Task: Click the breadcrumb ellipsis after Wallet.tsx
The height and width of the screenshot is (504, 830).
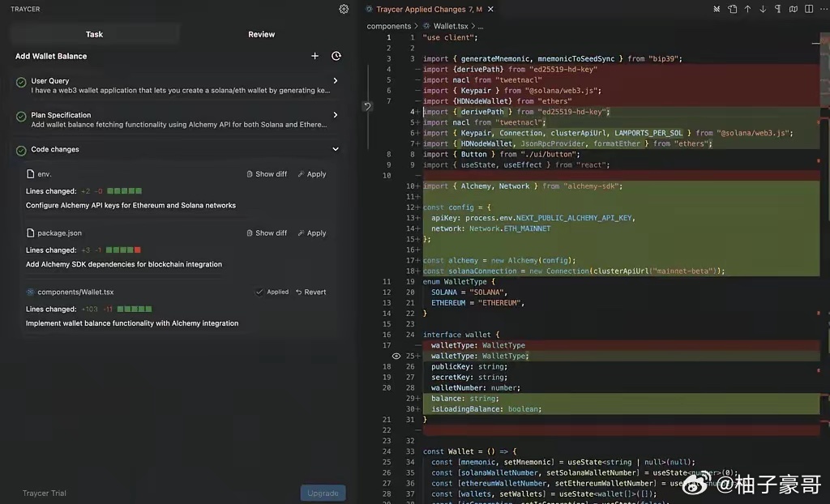Action: [481, 26]
